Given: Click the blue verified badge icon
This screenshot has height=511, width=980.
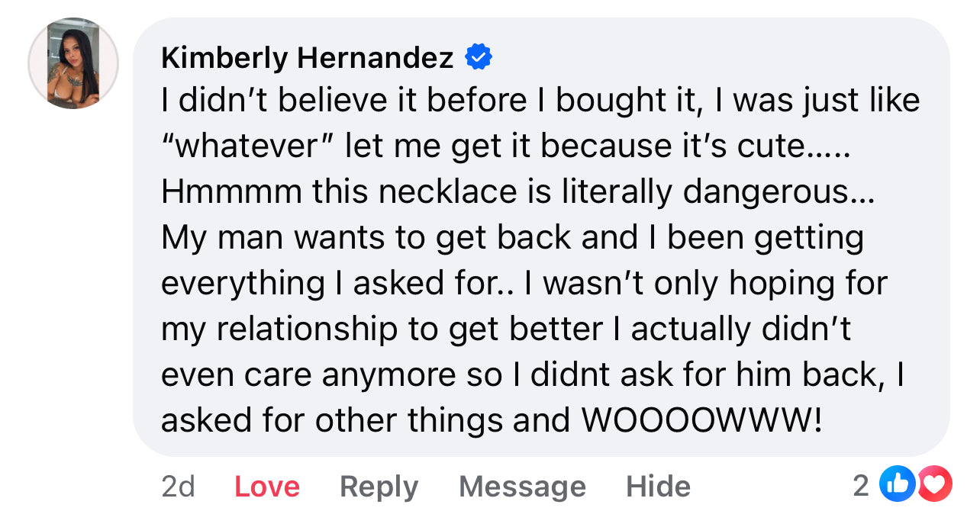Looking at the screenshot, I should 479,57.
